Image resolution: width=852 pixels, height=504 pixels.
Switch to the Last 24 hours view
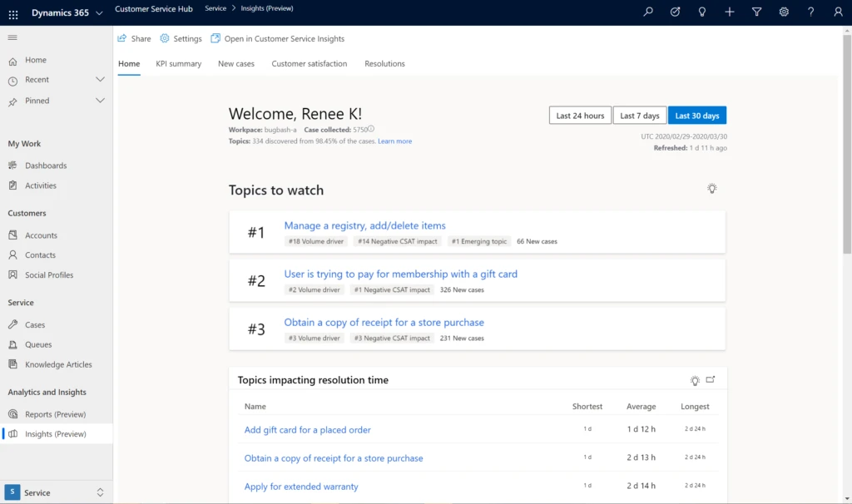[580, 116]
